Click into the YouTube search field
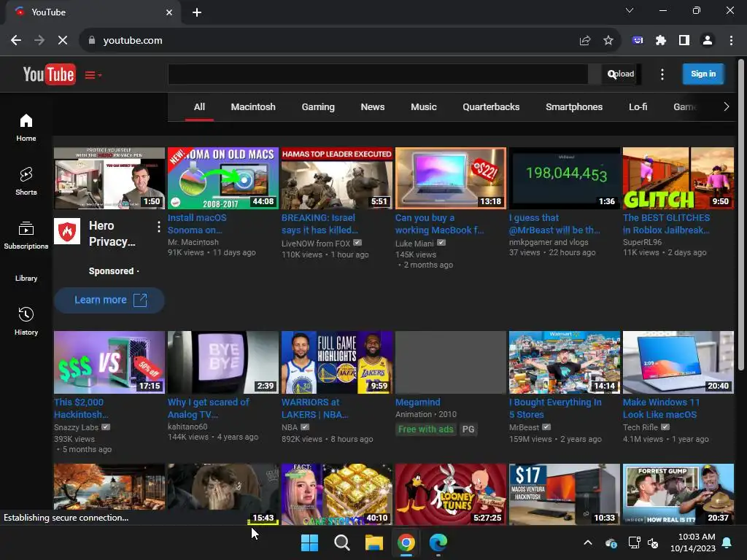This screenshot has height=560, width=747. point(378,74)
